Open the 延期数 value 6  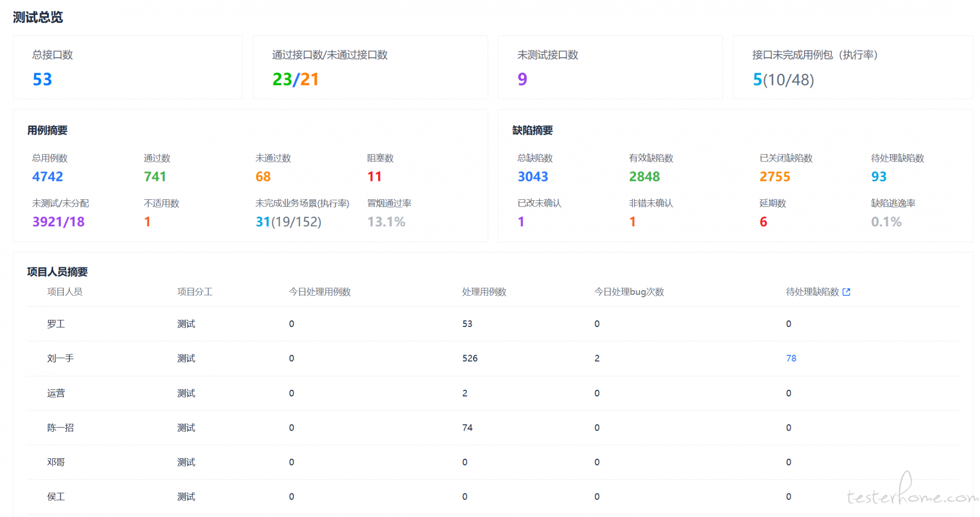763,221
